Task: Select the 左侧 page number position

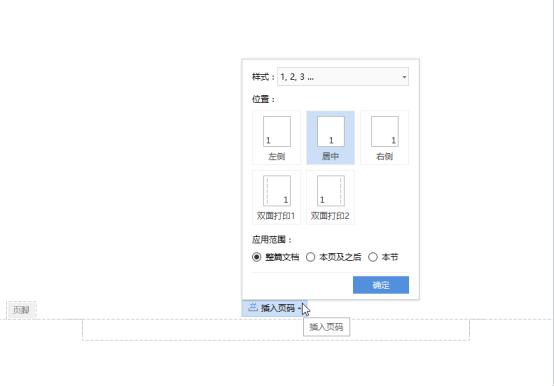Action: coord(277,137)
